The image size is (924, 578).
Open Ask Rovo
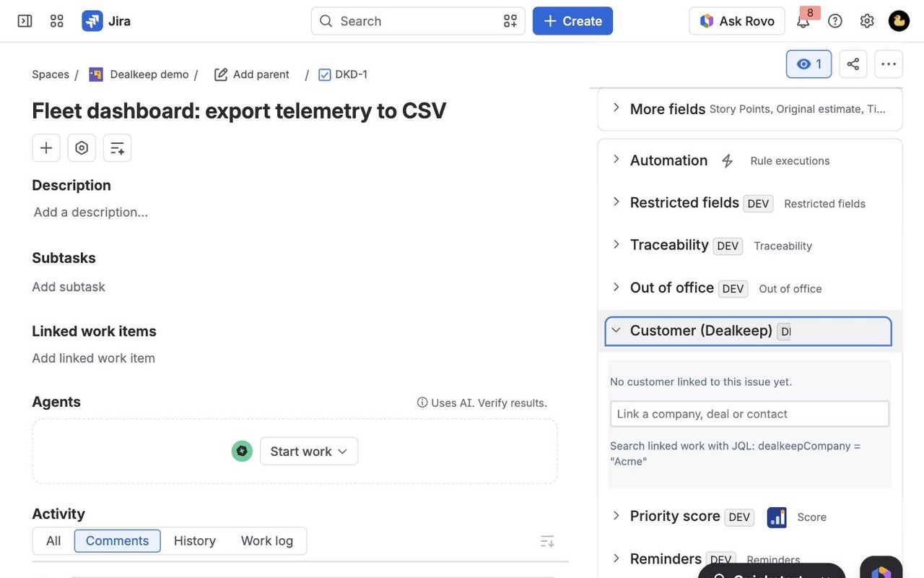(x=737, y=21)
